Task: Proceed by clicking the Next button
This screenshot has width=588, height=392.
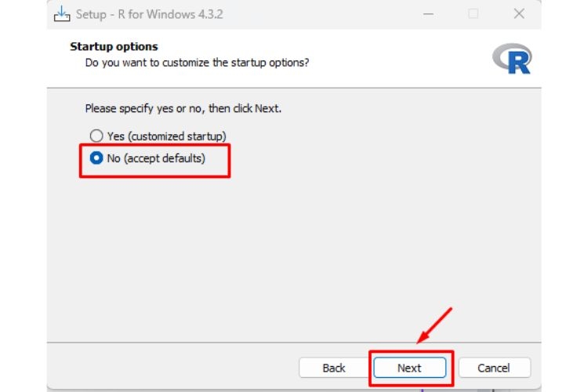Action: point(409,368)
